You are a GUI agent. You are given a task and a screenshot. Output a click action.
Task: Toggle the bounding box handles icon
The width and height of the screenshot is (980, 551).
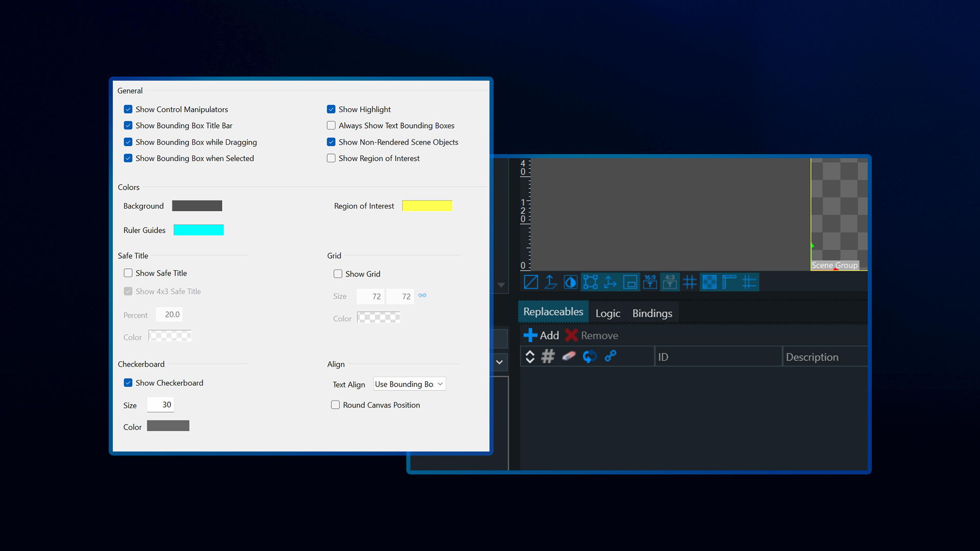click(591, 282)
